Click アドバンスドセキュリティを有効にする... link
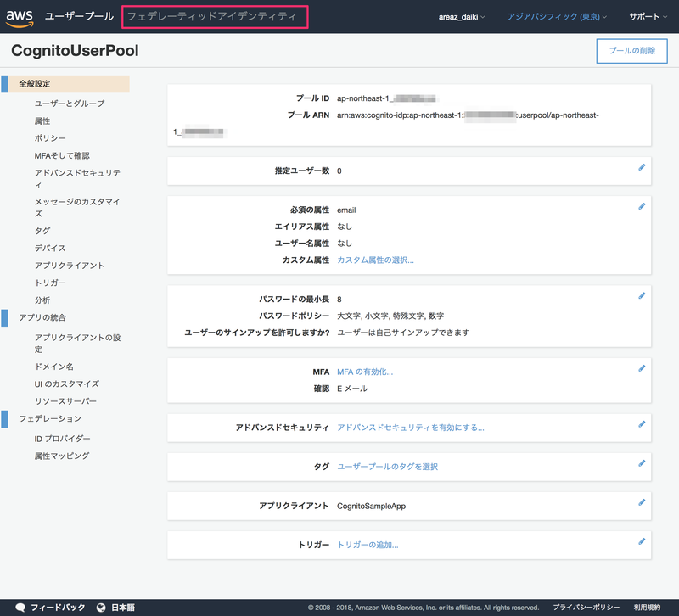679x616 pixels. [x=411, y=428]
